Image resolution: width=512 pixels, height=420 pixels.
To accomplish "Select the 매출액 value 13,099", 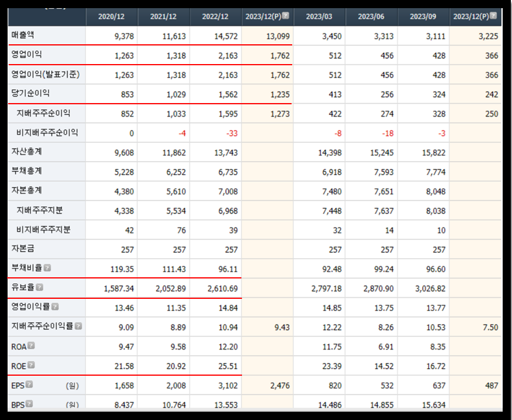I will (278, 36).
